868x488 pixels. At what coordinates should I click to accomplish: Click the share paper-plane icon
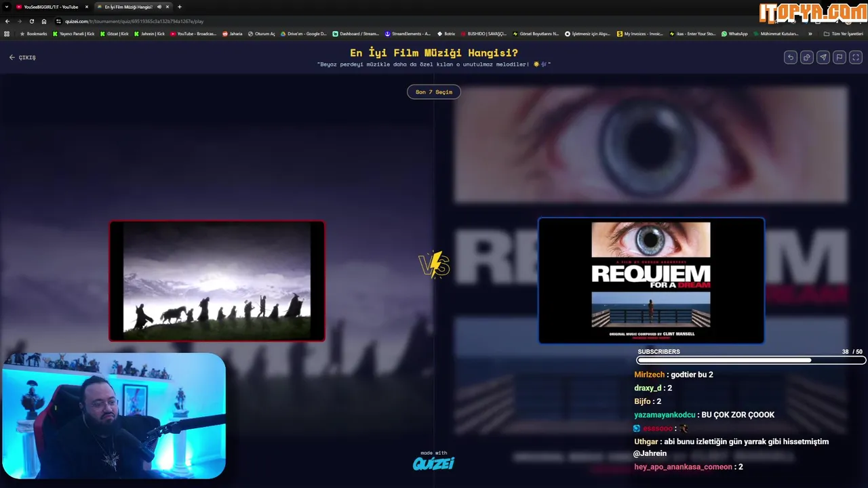click(x=823, y=58)
